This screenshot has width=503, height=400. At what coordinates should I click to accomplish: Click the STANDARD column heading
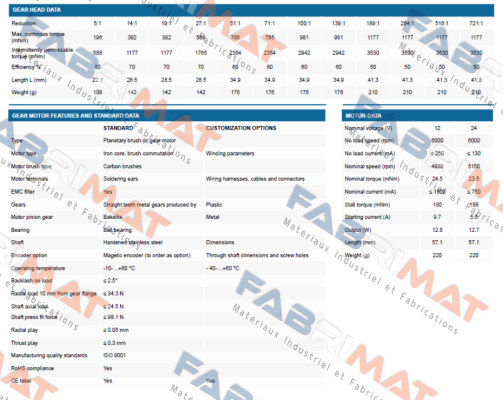point(118,128)
